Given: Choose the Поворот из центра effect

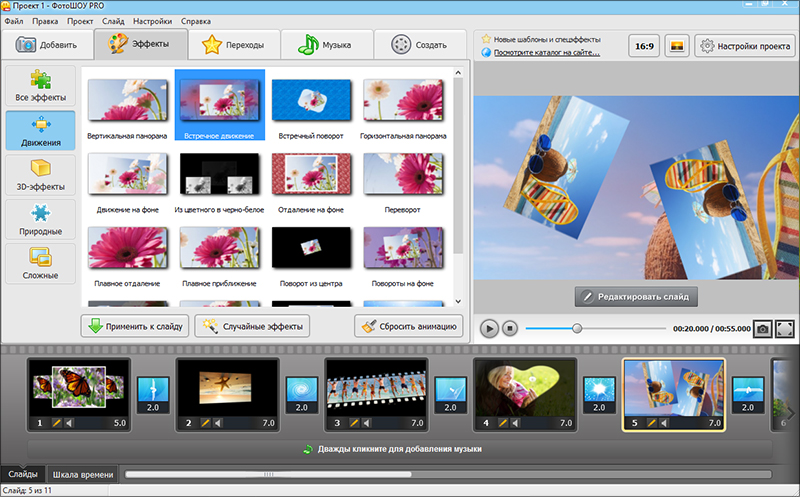Looking at the screenshot, I should (311, 248).
